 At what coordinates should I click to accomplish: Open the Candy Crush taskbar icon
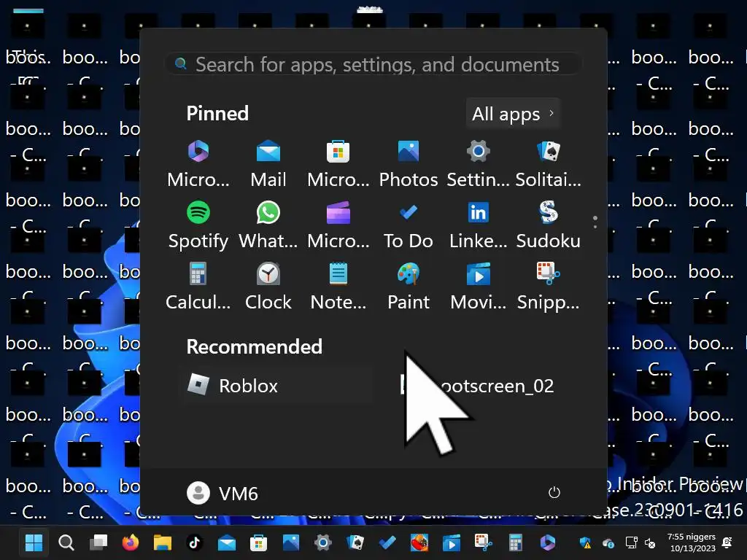click(x=419, y=542)
